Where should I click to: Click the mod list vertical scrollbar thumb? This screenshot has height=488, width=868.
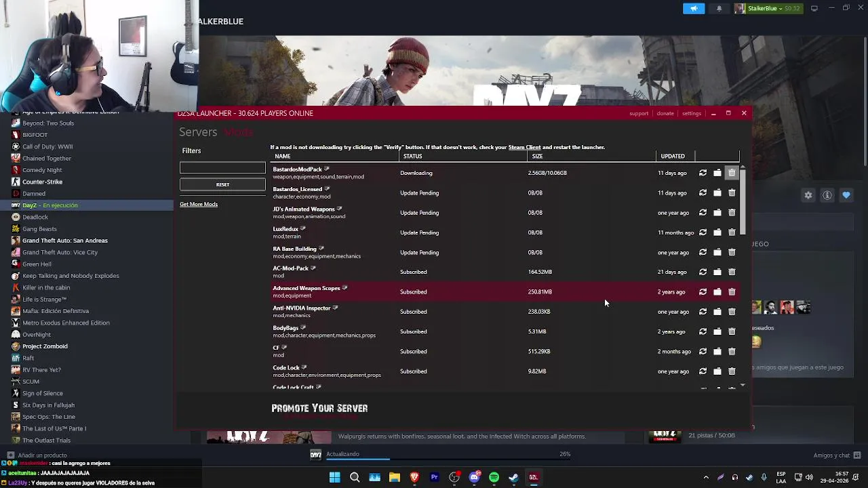click(x=743, y=201)
